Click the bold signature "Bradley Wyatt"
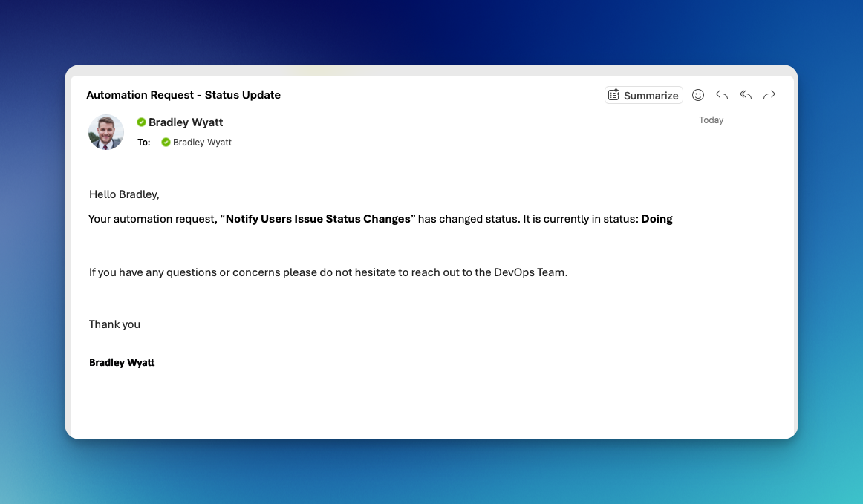 pos(122,363)
